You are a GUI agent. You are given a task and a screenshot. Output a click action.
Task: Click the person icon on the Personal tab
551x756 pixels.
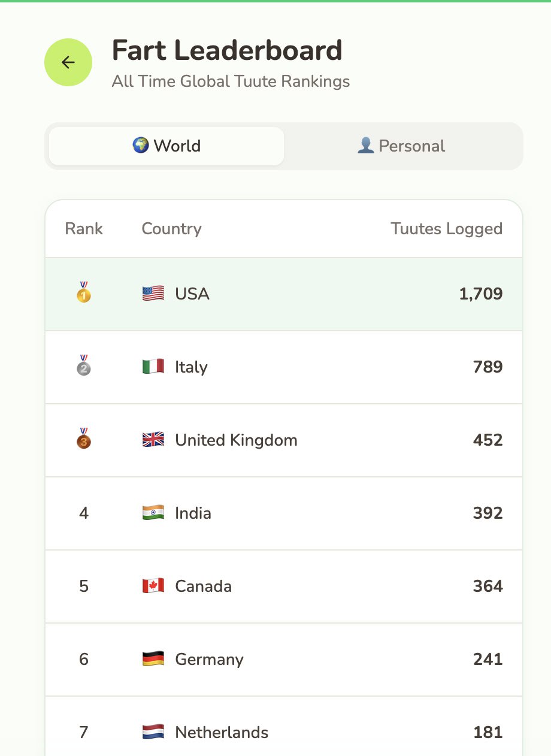pos(367,145)
